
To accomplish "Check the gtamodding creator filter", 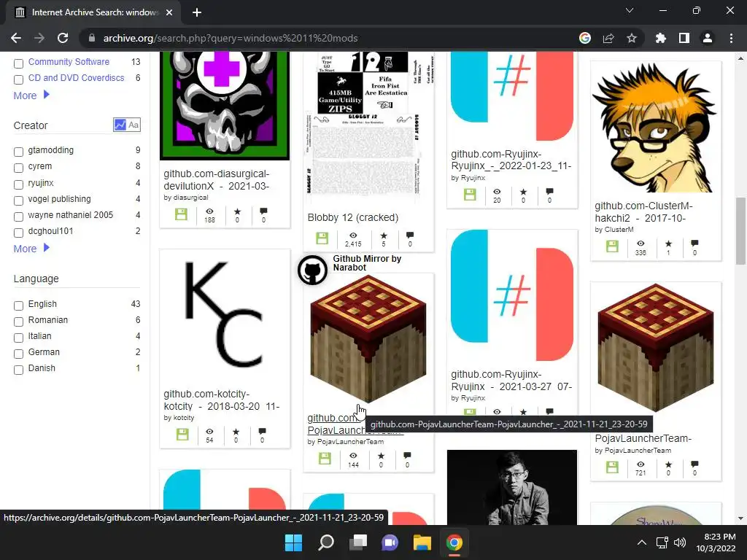I will [18, 152].
